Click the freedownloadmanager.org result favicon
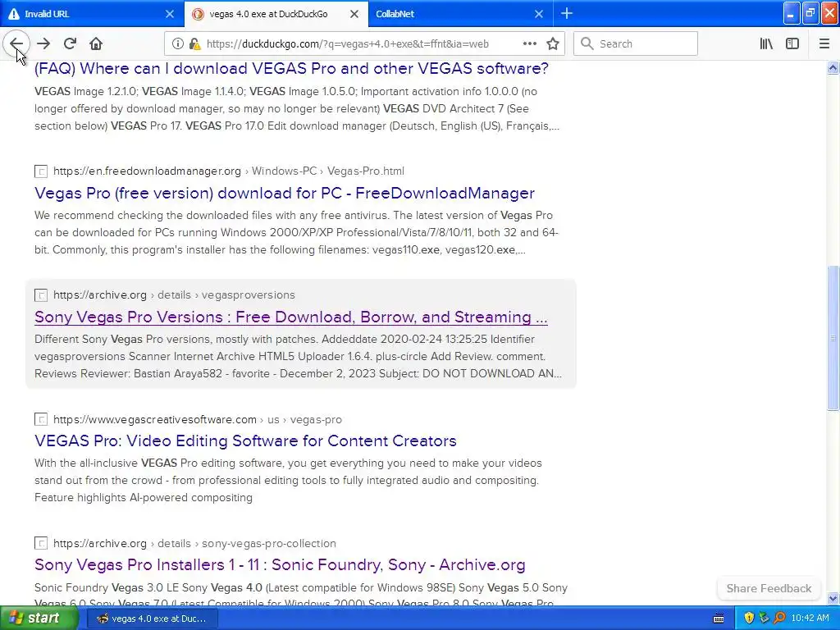The width and height of the screenshot is (840, 630). coord(41,171)
